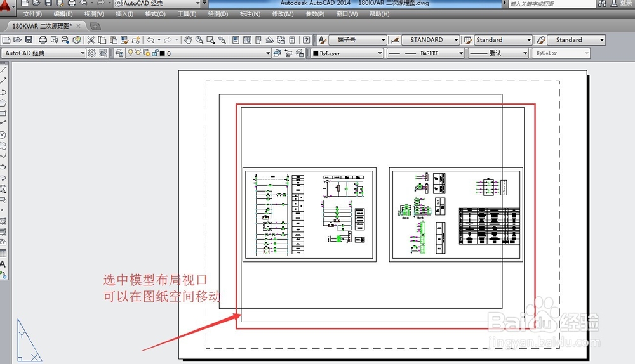
Task: Click the Undo arrow icon
Action: [x=150, y=40]
